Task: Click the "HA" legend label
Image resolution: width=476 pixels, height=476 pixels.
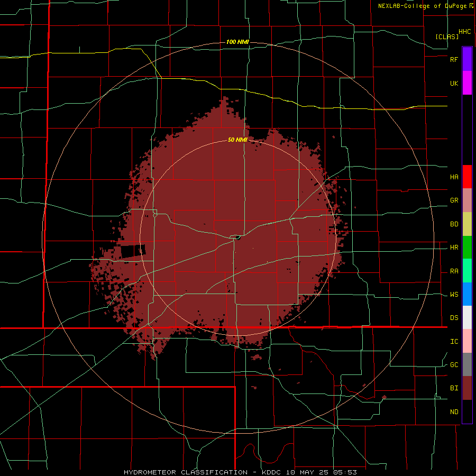Action: [x=454, y=177]
